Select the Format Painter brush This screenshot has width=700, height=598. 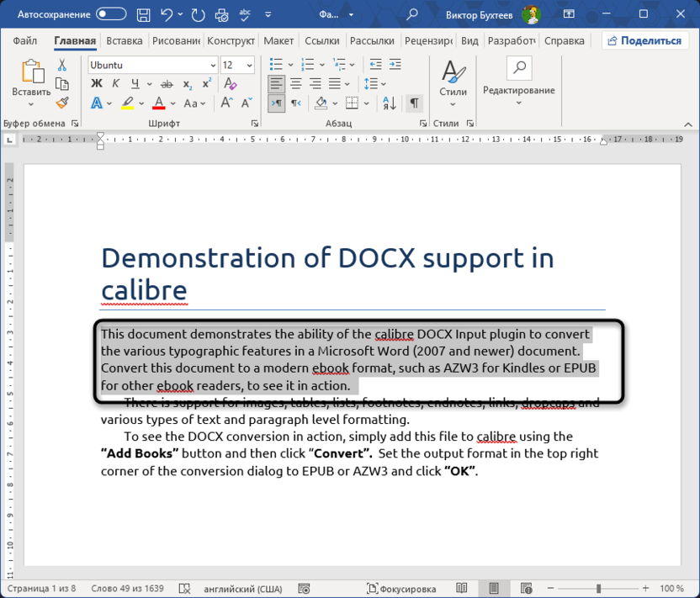62,103
